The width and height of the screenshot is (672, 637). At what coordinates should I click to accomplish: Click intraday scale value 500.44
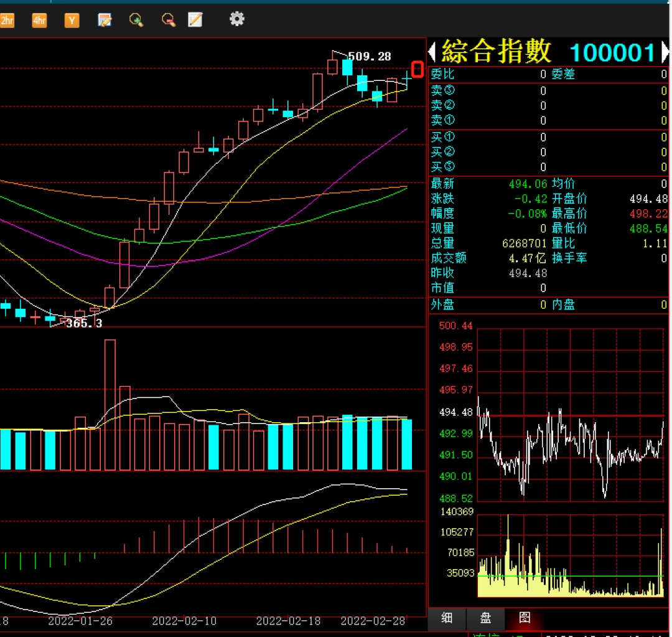coord(455,326)
